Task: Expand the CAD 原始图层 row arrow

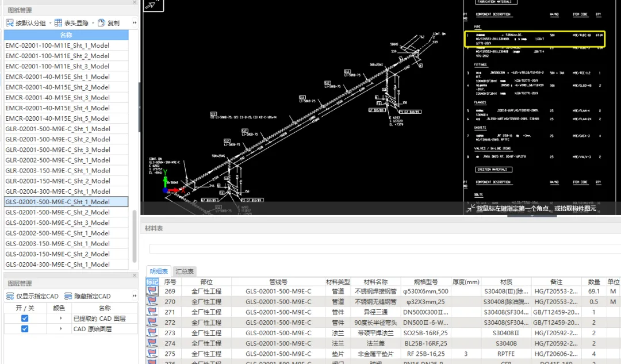Action: point(60,329)
